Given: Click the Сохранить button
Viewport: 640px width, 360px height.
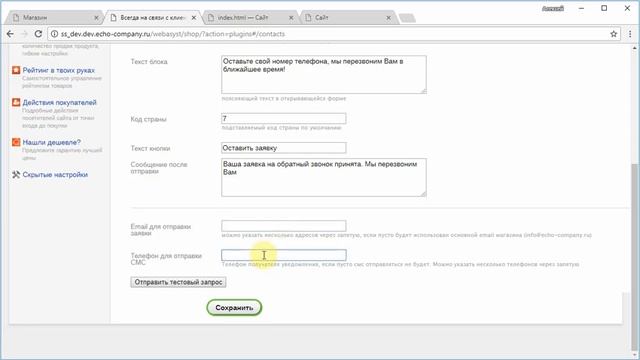Looking at the screenshot, I should (234, 308).
